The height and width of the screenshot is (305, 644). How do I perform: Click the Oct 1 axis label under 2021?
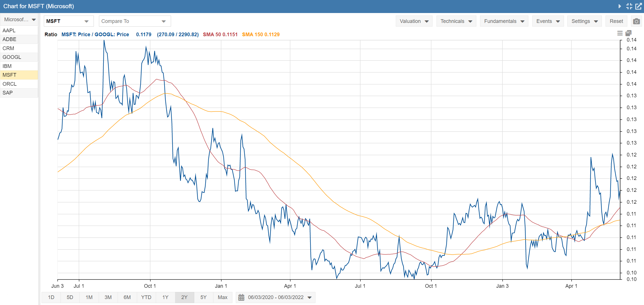(431, 286)
